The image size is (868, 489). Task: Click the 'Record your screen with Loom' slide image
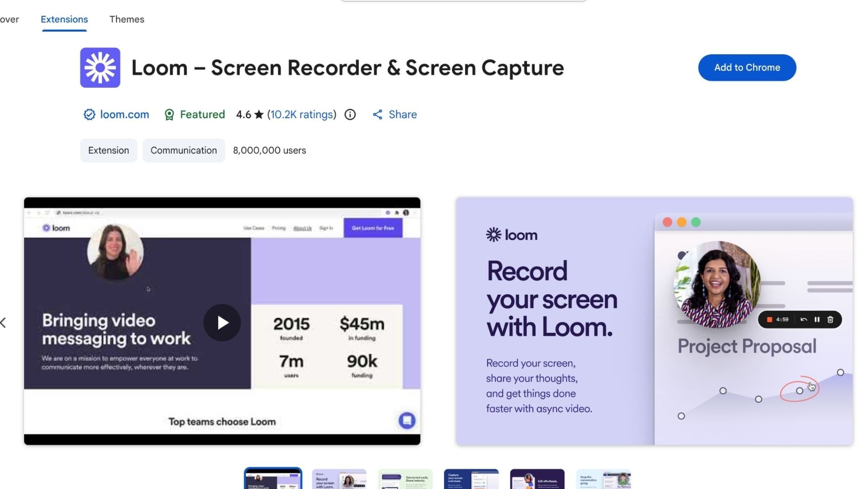[x=654, y=321]
